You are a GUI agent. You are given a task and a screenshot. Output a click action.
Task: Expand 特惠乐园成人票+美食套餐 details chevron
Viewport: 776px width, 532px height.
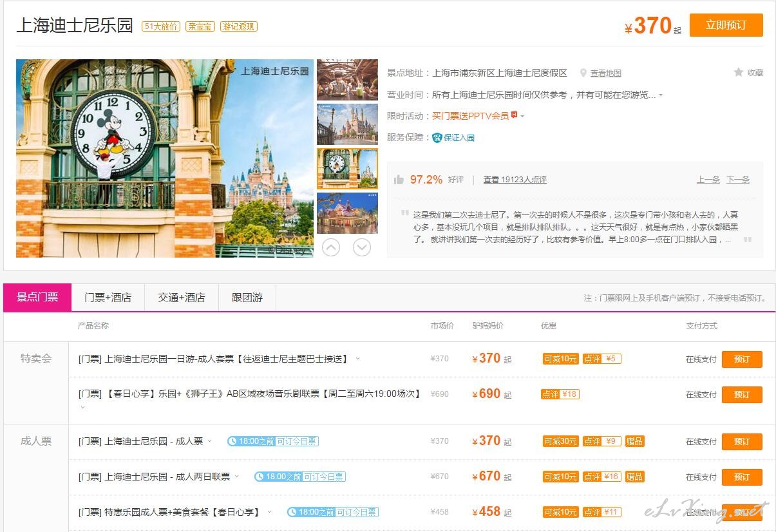click(270, 512)
